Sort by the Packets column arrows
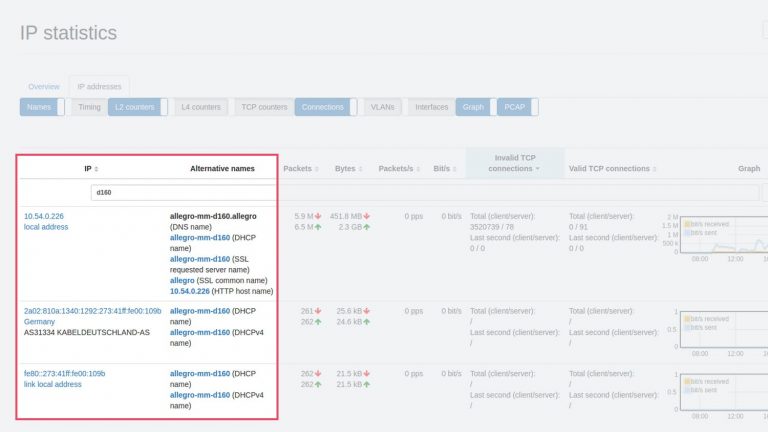The image size is (768, 432). [x=317, y=169]
